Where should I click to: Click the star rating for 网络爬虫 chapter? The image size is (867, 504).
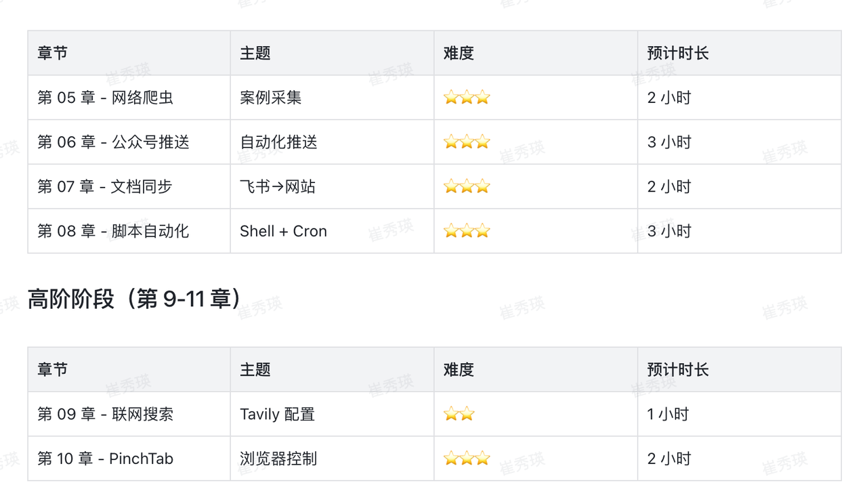467,98
